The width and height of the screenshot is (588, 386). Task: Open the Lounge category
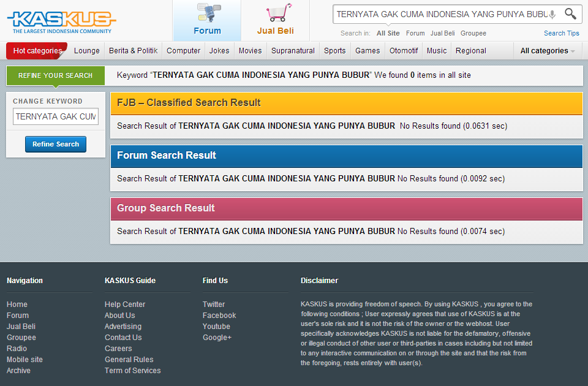86,51
